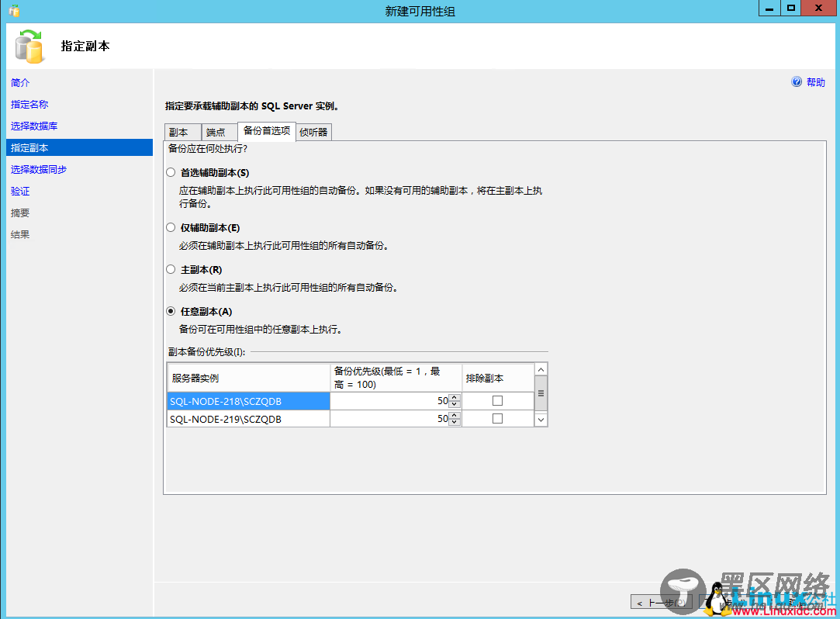Screen dimensions: 840x619
Task: Select the 首选辅助副本(S) radio option
Action: click(171, 172)
